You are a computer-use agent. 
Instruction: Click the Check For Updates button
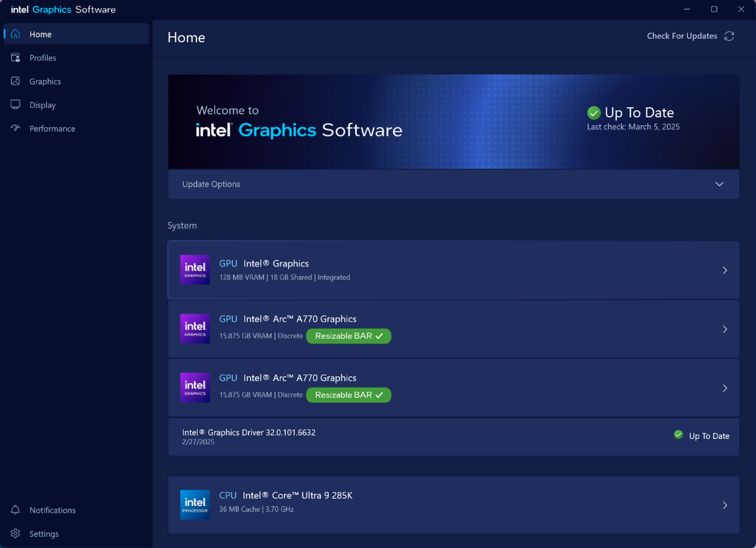690,36
